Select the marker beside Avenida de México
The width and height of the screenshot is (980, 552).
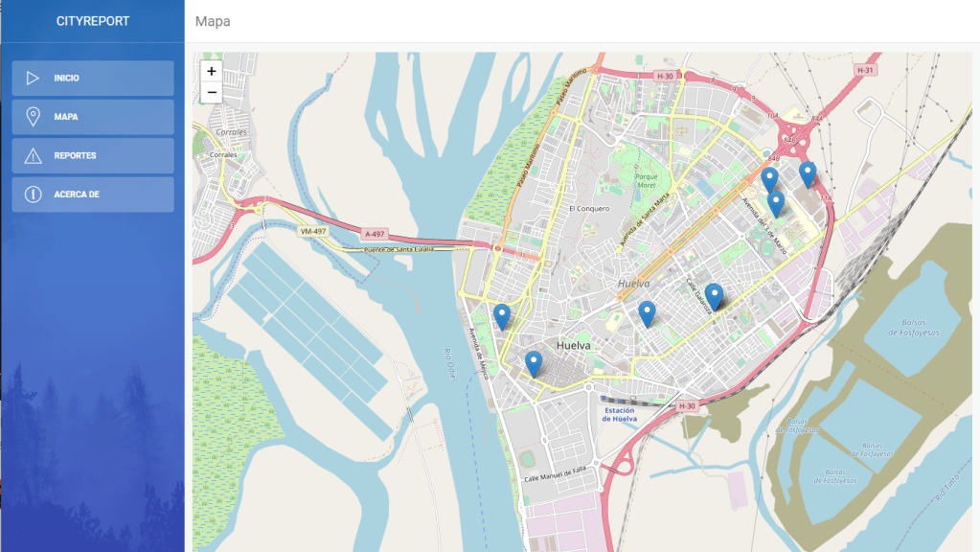point(502,315)
